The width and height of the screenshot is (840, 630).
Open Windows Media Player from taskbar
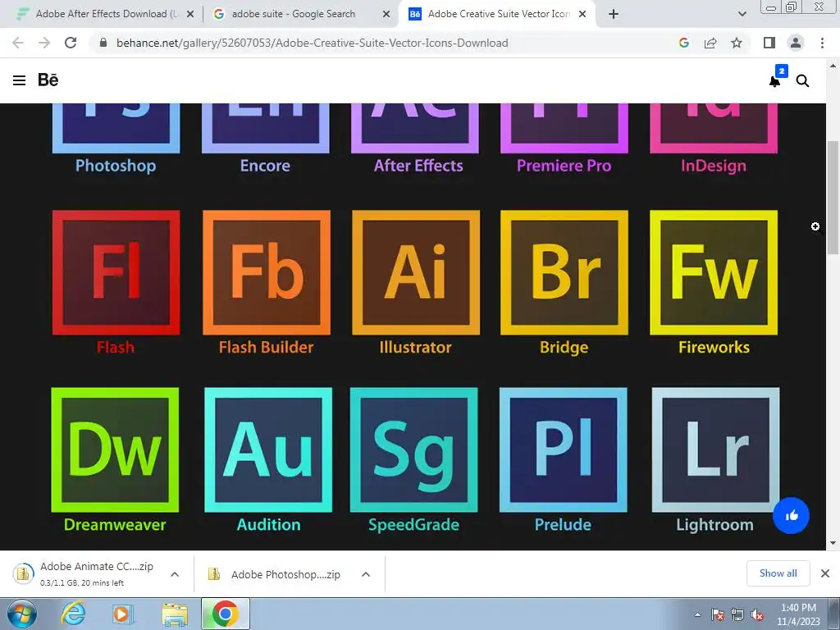point(122,614)
